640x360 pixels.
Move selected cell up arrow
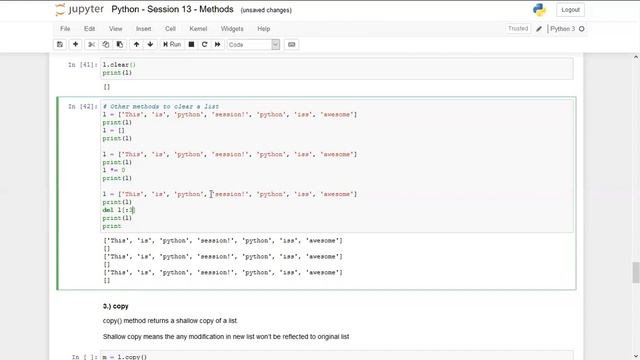136,44
